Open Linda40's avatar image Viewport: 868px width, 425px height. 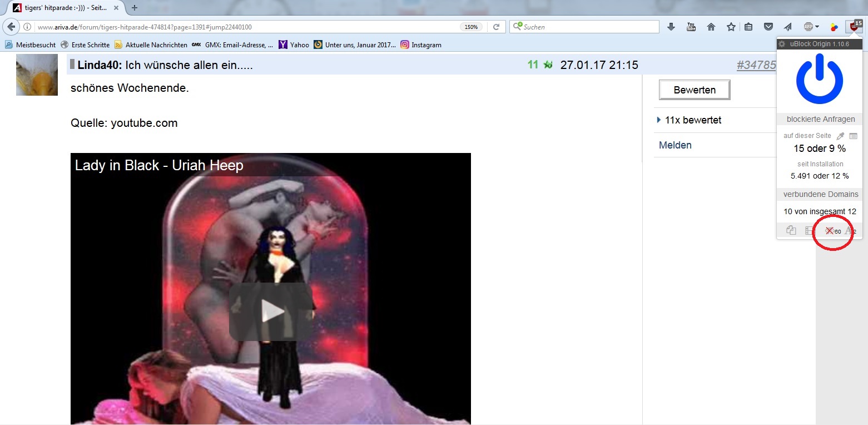click(37, 75)
